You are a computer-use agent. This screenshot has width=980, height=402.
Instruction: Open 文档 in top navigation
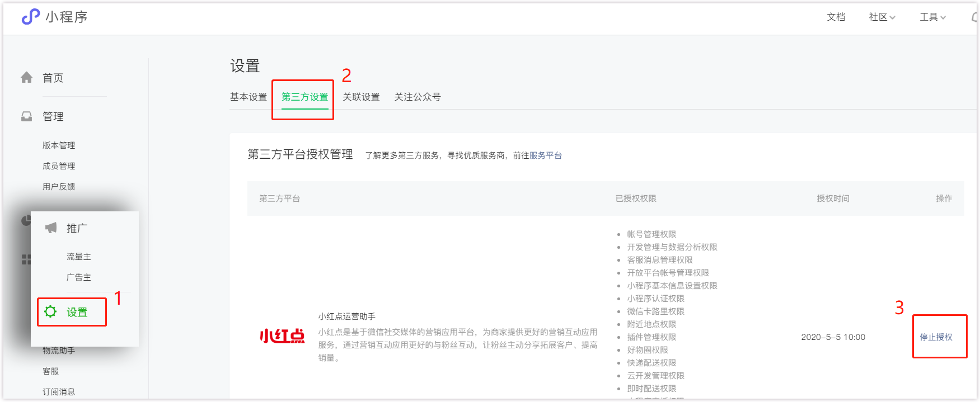pos(836,17)
